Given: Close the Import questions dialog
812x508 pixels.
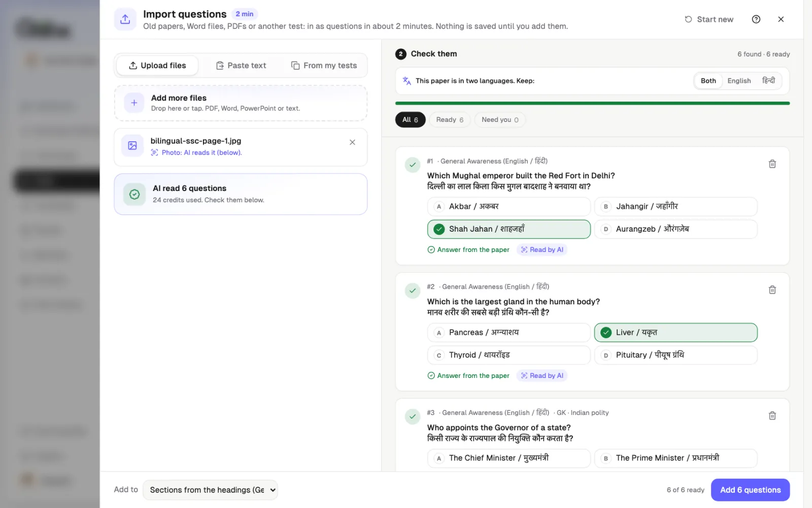Looking at the screenshot, I should 781,19.
